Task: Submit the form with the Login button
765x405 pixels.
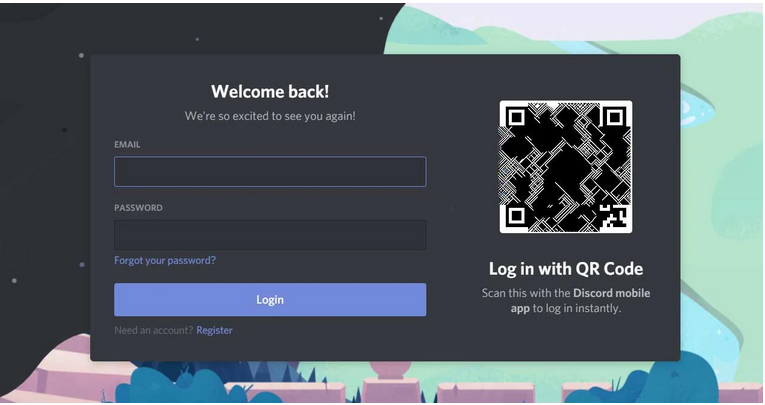Action: [x=270, y=300]
